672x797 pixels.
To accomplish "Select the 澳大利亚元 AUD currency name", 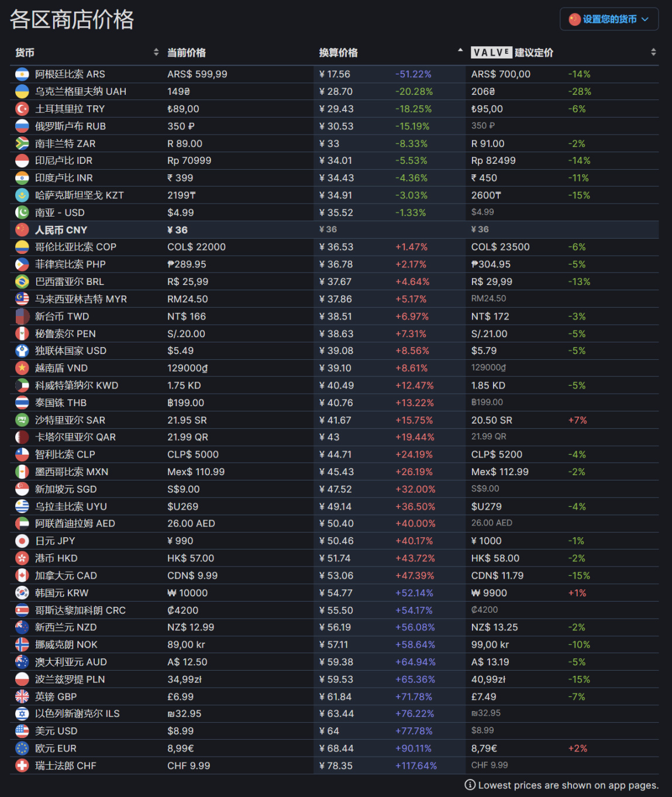I will [71, 662].
